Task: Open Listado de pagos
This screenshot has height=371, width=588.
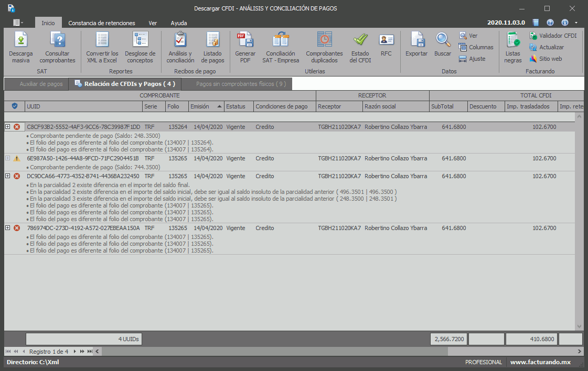Action: point(213,48)
